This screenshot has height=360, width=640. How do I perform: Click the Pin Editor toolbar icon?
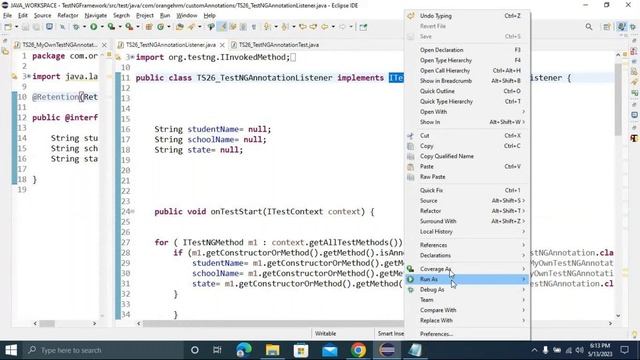[363, 27]
